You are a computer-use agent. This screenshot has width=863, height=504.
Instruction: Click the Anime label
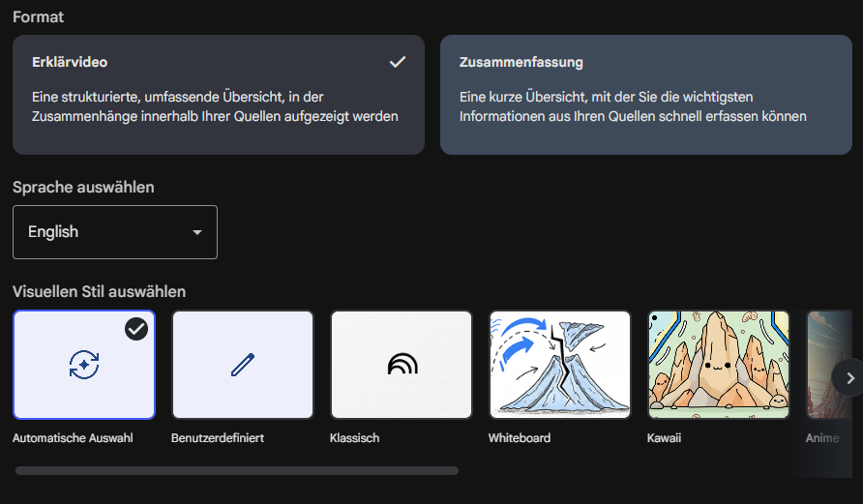point(822,438)
